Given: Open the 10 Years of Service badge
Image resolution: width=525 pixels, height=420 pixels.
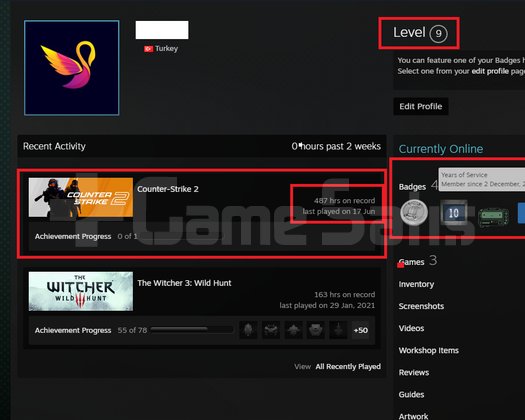Looking at the screenshot, I should click(453, 213).
